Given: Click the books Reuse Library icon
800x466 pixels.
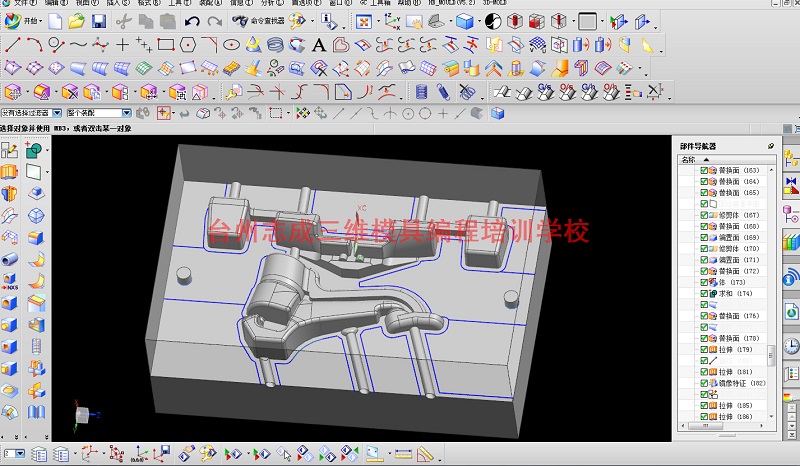Looking at the screenshot, I should [791, 242].
